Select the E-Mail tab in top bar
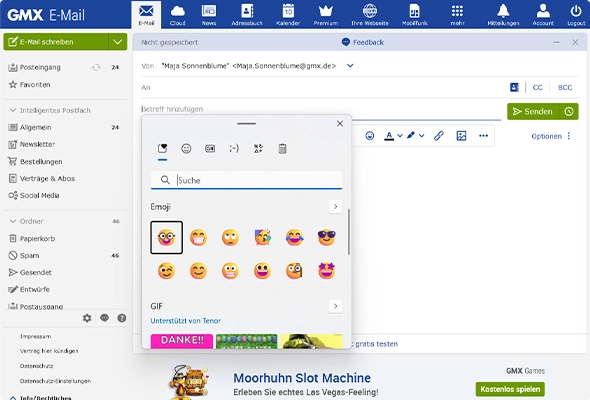Screen dimensions: 590x400 [146, 15]
